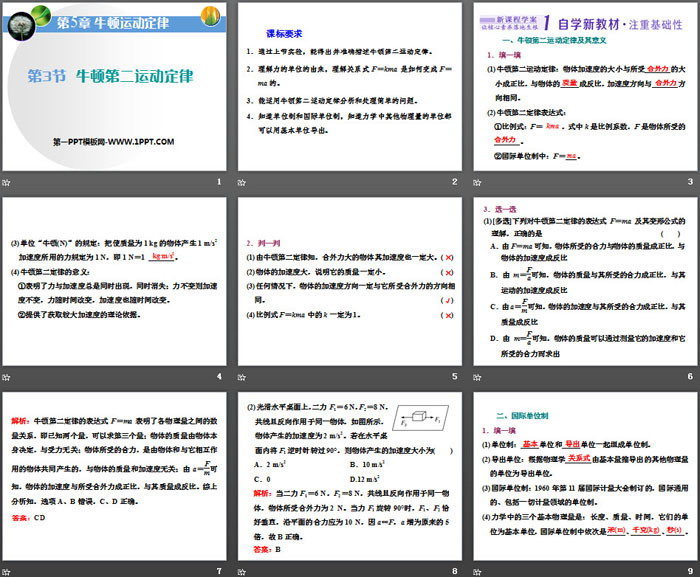The width and height of the screenshot is (700, 577).
Task: Open the 选一选 multiple choice slide thumbnail
Action: point(583,280)
